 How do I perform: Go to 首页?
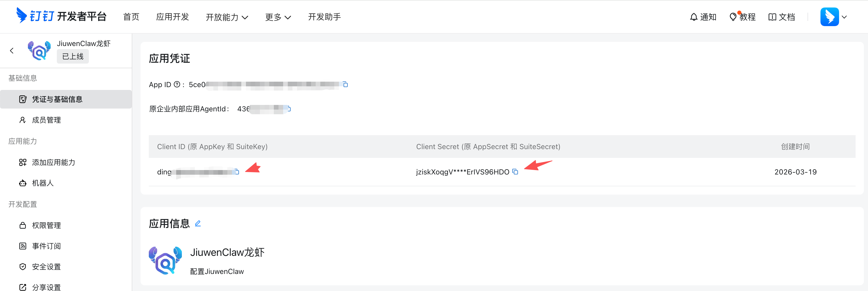pos(131,17)
